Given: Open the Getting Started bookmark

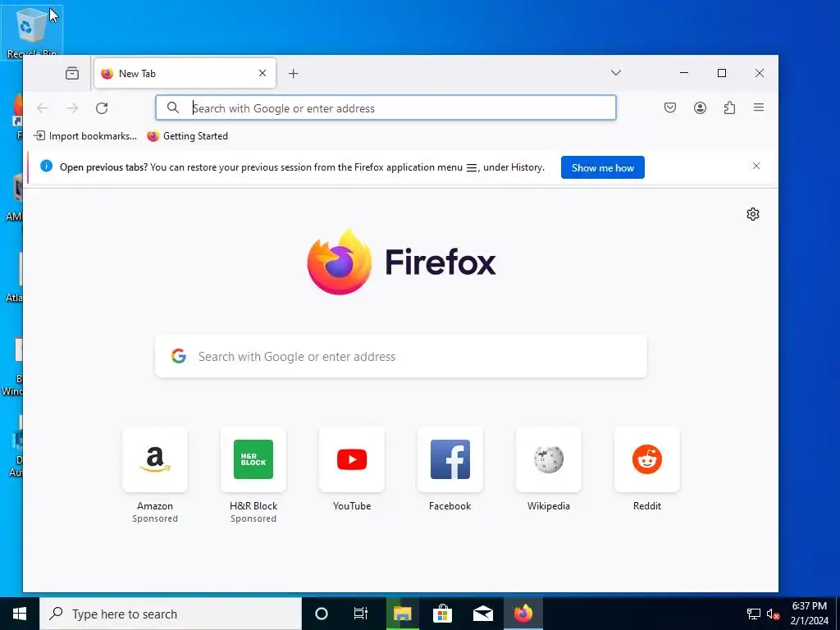Looking at the screenshot, I should point(188,136).
